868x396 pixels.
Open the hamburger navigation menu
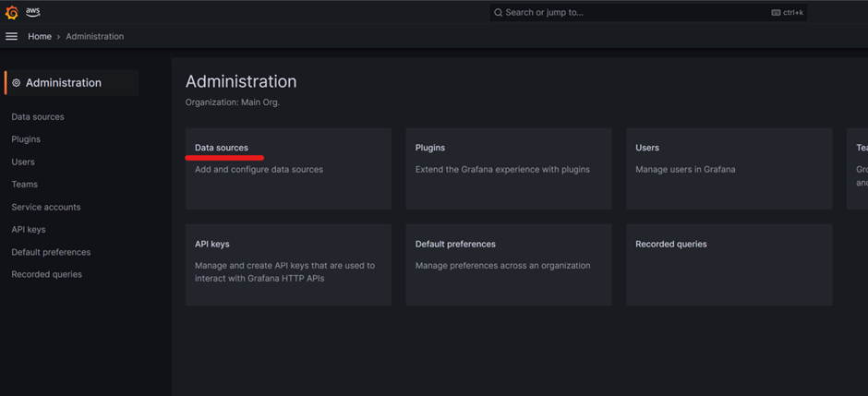point(11,37)
